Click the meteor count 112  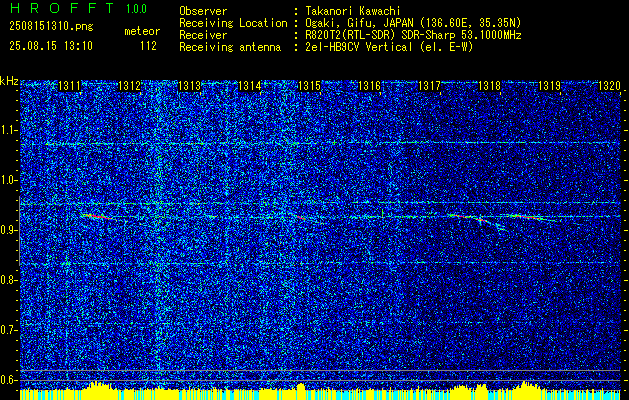tap(148, 46)
